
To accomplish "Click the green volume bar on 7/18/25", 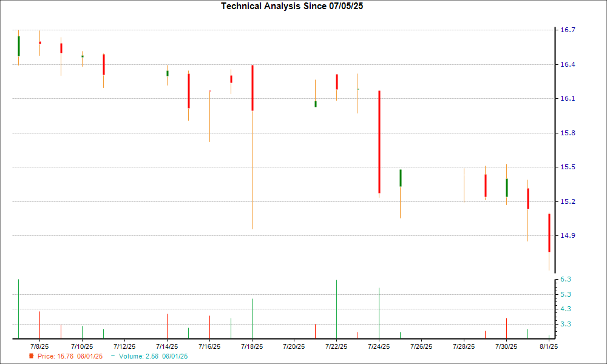I will click(x=252, y=318).
